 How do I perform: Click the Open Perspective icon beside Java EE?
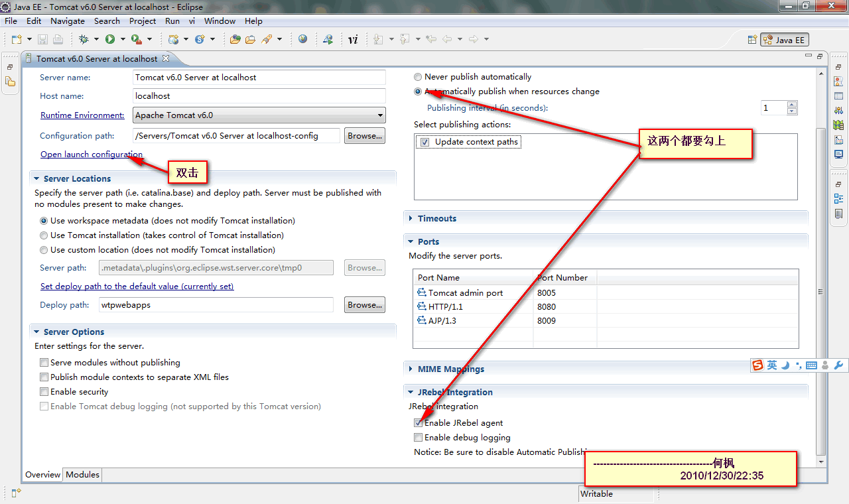[752, 40]
